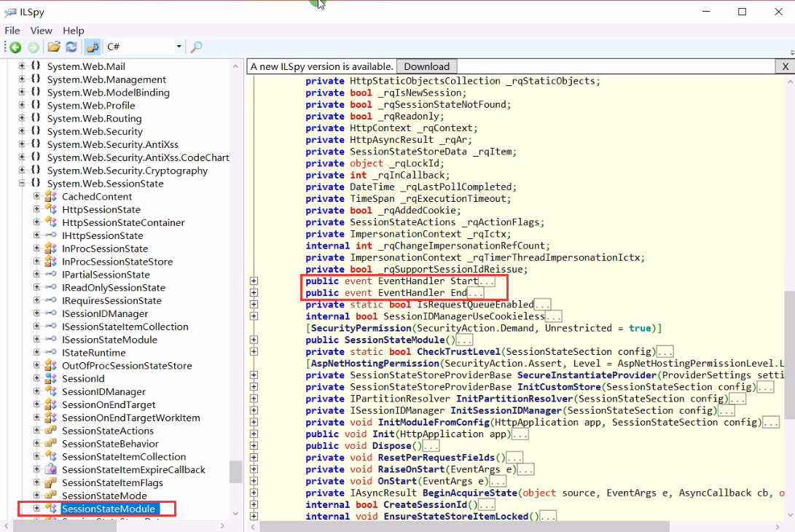Click the ISessionIDManager interface icon
Screen dimensions: 795x532
tap(50, 313)
